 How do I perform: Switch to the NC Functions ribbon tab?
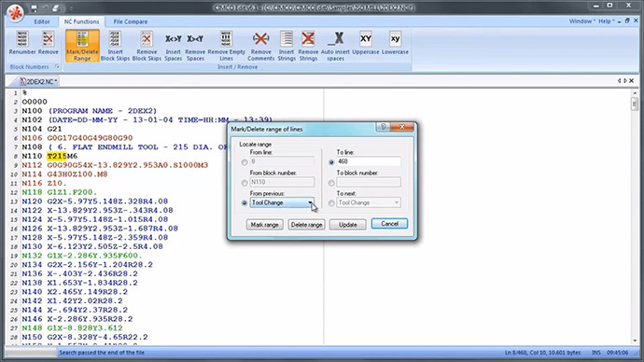[x=81, y=21]
